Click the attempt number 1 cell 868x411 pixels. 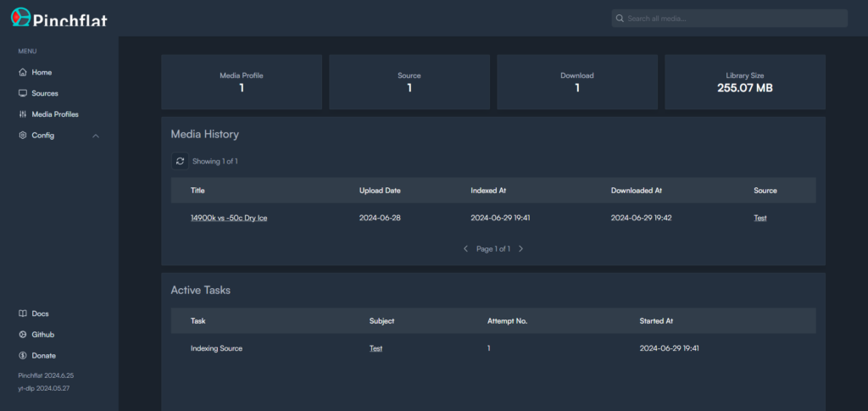489,348
